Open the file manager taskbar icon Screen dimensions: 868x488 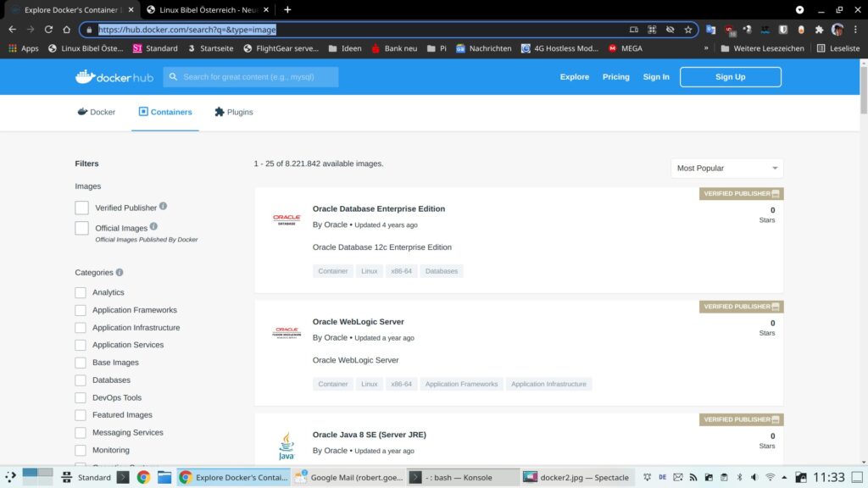(x=164, y=477)
